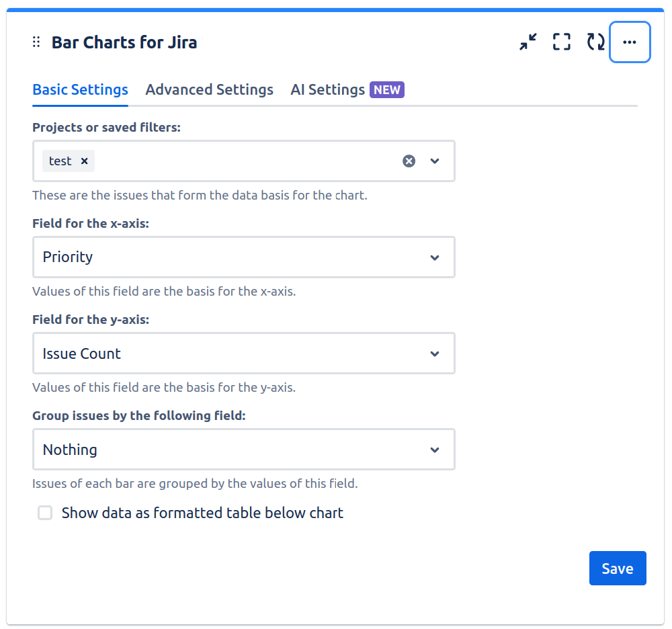Refresh the Bar Charts gadget
Screen dimensions: 672x629
(x=595, y=42)
